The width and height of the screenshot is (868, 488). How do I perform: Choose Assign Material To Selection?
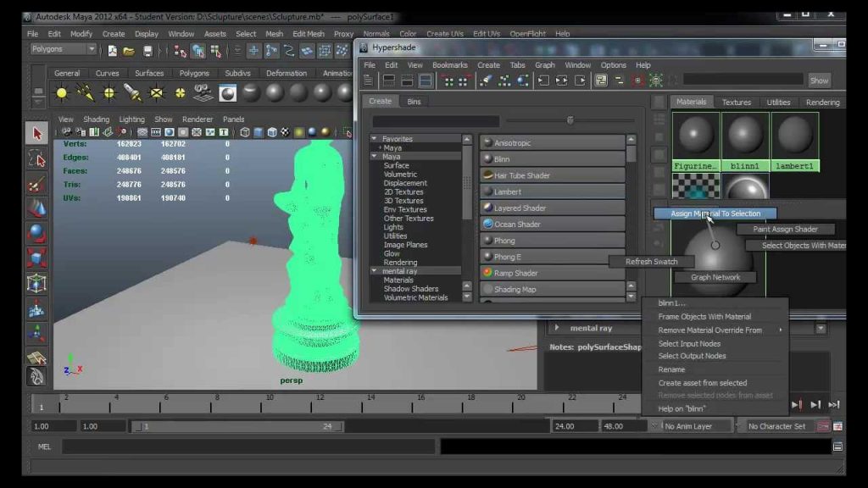click(x=715, y=213)
